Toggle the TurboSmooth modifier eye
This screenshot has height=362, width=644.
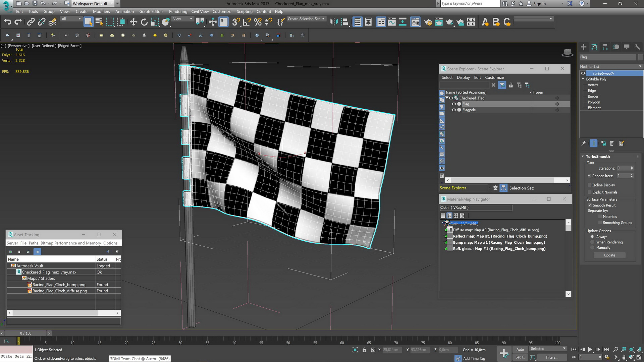(x=583, y=73)
